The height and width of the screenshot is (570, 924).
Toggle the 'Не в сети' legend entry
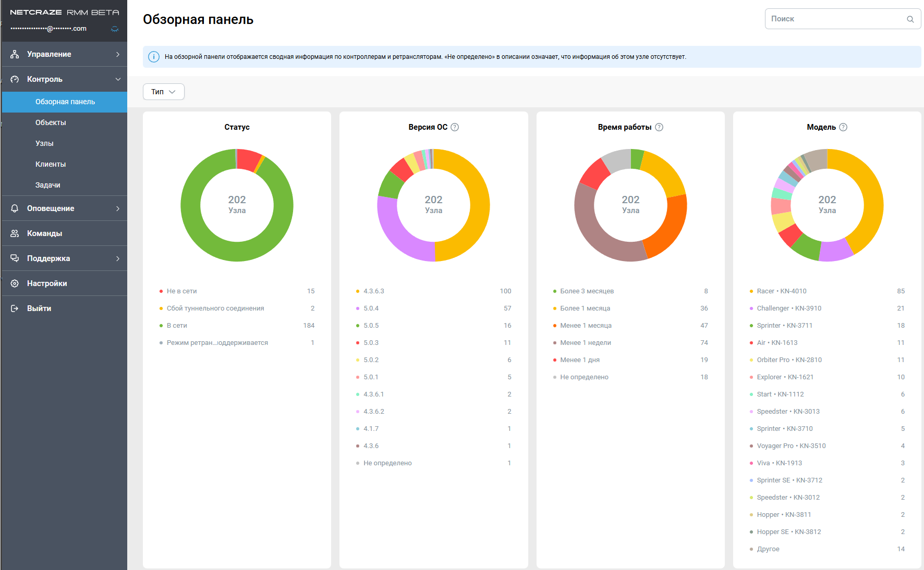tap(181, 291)
